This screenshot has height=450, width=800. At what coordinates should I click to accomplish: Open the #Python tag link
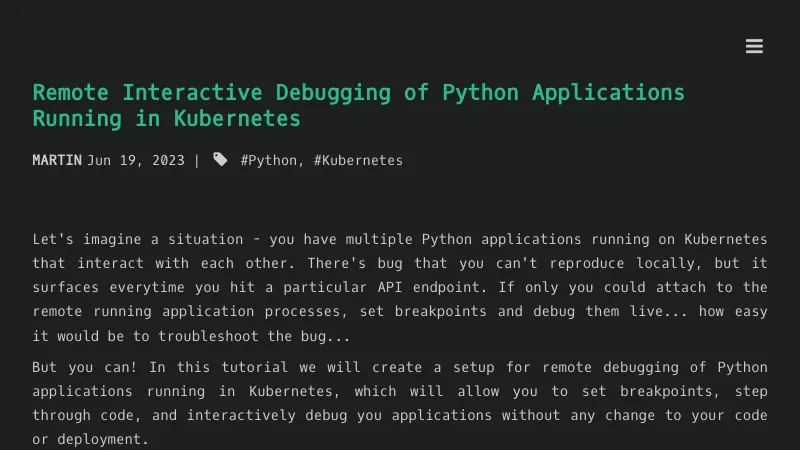point(269,160)
